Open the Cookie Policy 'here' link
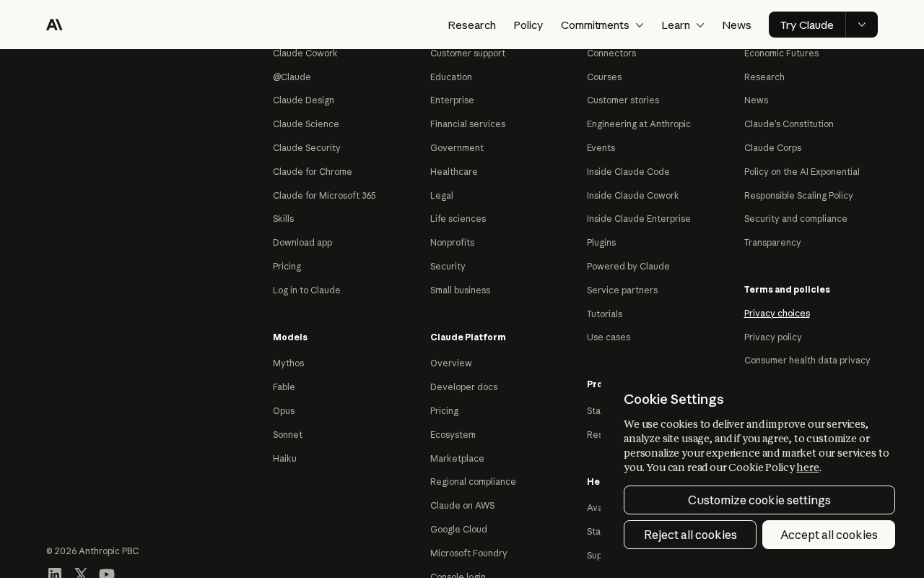 tap(808, 467)
